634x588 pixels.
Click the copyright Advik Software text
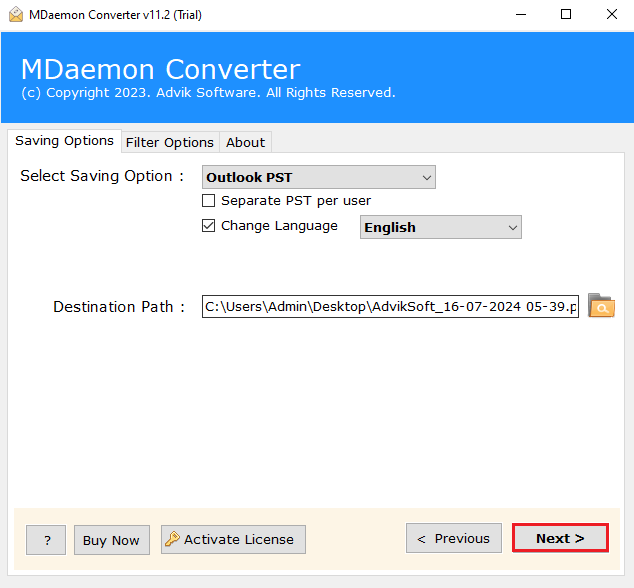pos(208,93)
